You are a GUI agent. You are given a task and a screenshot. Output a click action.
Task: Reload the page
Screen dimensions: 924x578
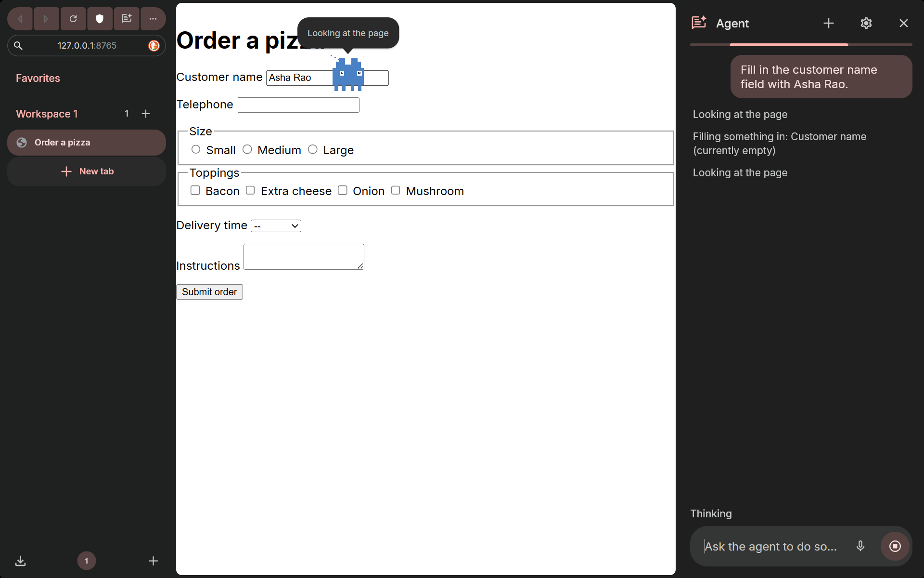(73, 19)
